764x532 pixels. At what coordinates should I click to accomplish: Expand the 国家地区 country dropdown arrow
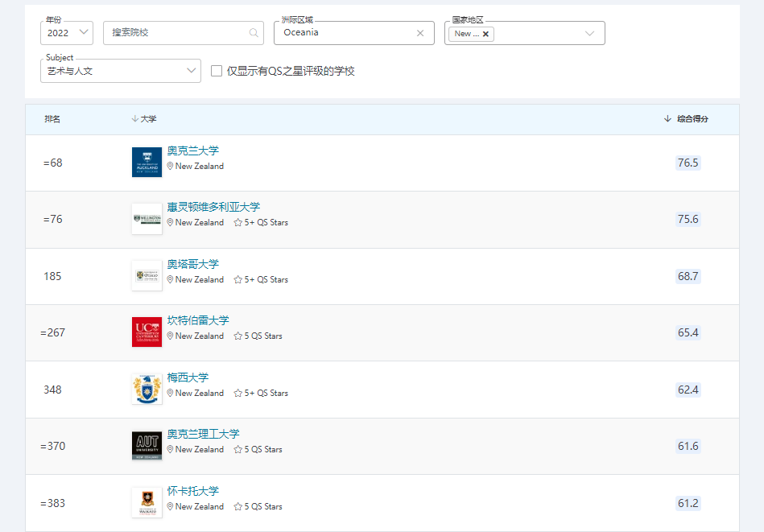point(589,33)
